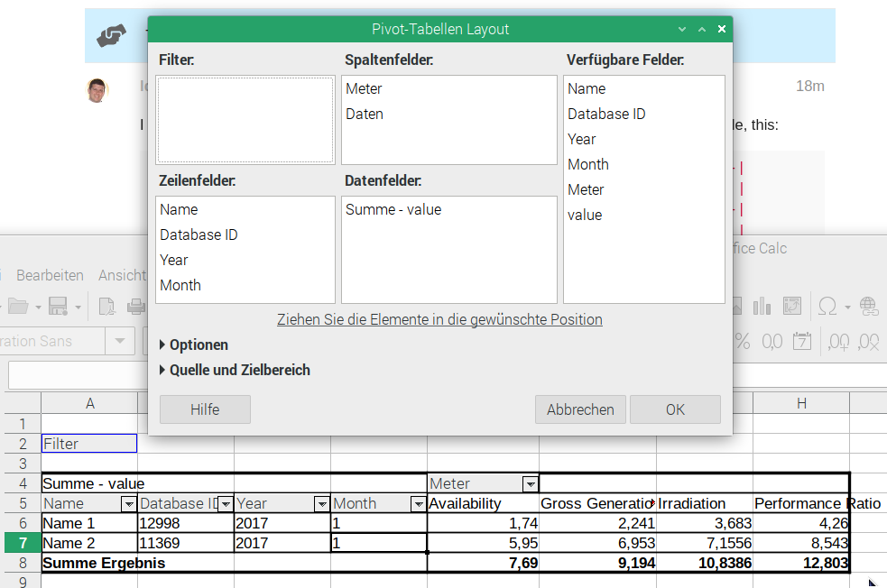Open the Meter field filter dropdown
The height and width of the screenshot is (588, 887).
[x=530, y=484]
